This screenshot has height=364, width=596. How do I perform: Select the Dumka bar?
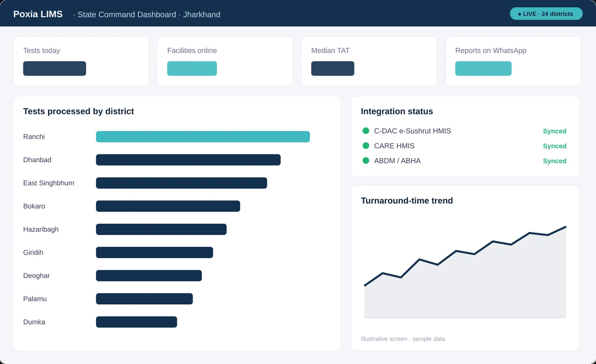(136, 322)
